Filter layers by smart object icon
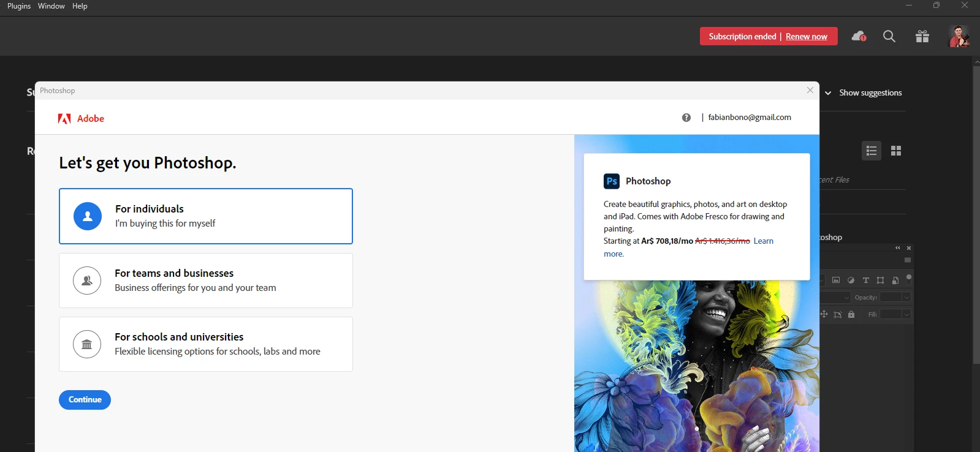 (895, 281)
